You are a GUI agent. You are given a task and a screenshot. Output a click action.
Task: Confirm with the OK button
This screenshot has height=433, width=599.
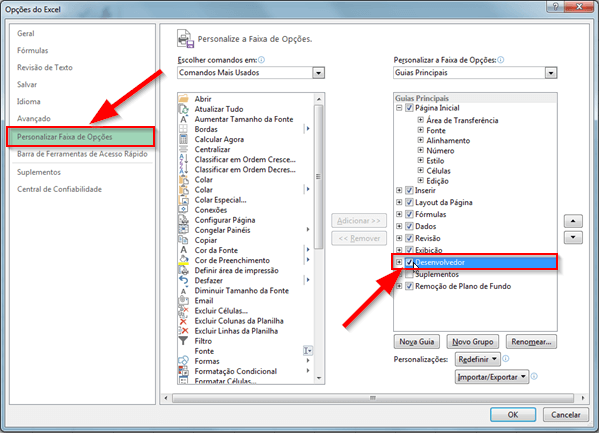coord(513,415)
